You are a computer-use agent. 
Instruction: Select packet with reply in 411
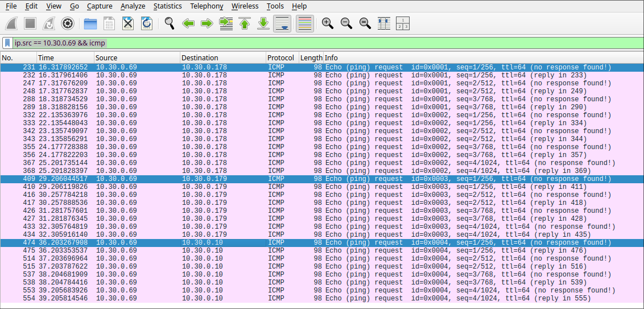point(322,187)
